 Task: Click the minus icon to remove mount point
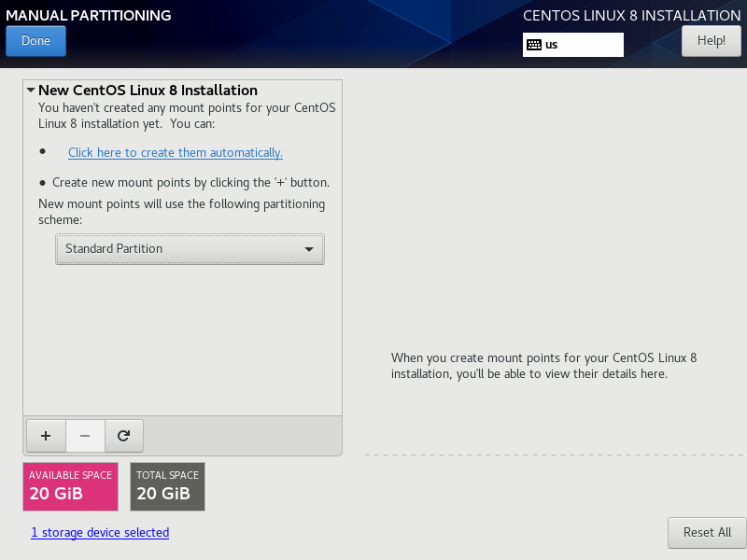pyautogui.click(x=85, y=436)
